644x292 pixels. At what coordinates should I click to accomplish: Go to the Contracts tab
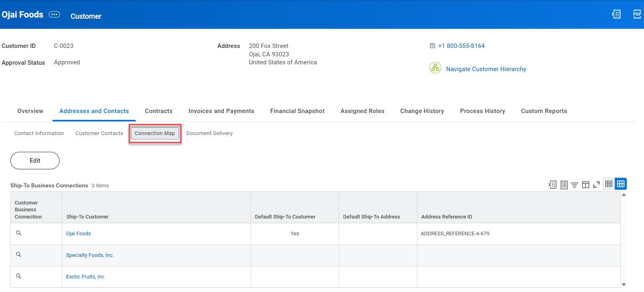coord(159,111)
